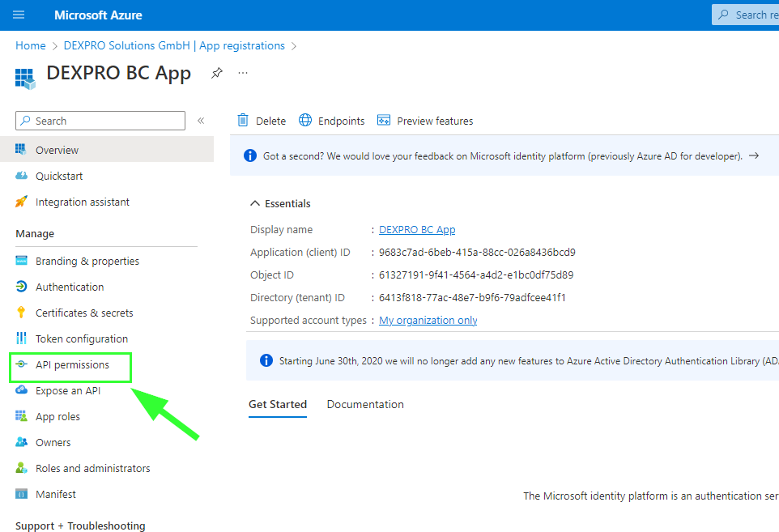This screenshot has height=532, width=779.
Task: Click the feedback banner arrow
Action: 754,155
